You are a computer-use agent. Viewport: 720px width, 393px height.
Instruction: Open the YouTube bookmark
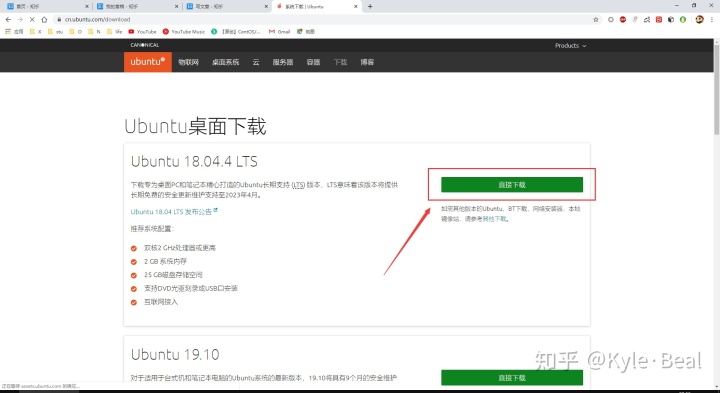click(x=142, y=32)
